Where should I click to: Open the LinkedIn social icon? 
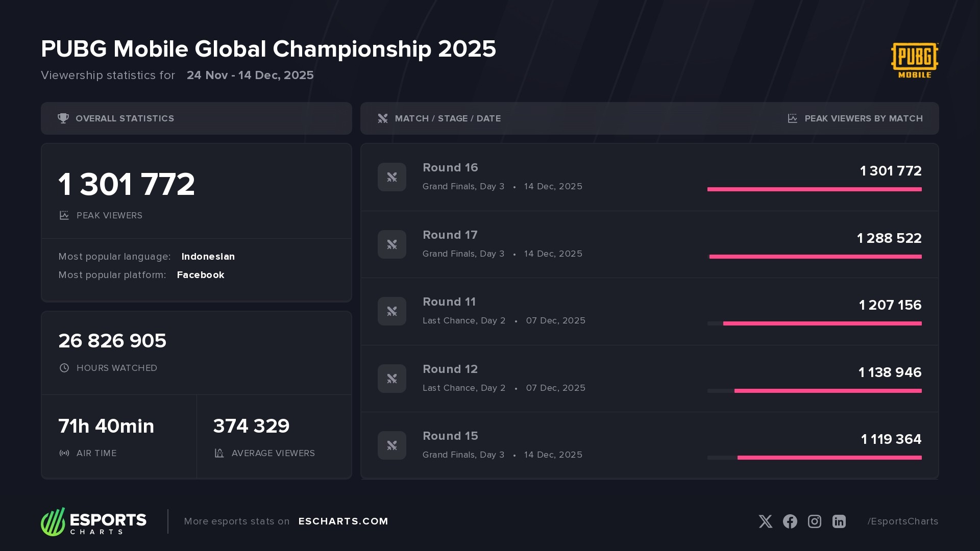tap(839, 521)
